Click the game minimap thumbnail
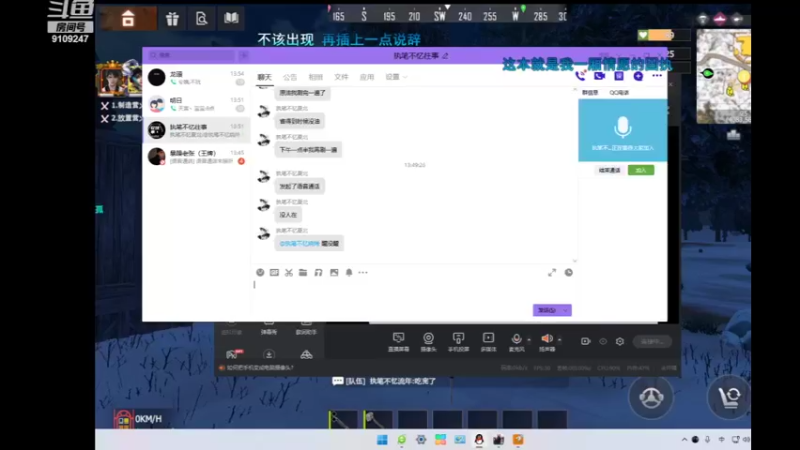800x450 pixels. click(x=723, y=76)
